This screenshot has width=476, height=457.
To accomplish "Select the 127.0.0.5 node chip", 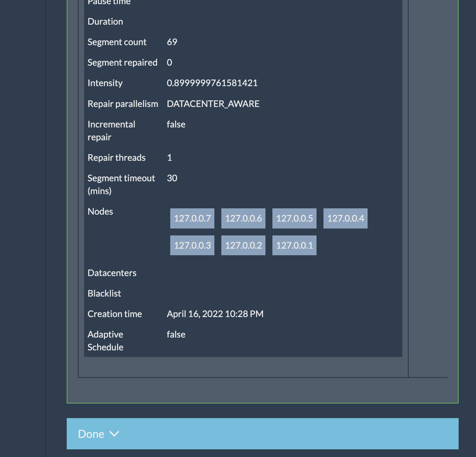I will tap(294, 218).
